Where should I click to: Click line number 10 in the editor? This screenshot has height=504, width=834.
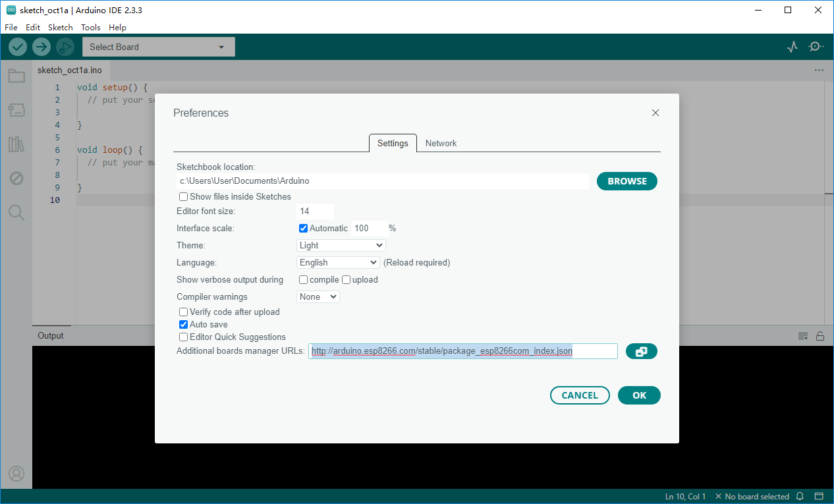click(x=55, y=200)
